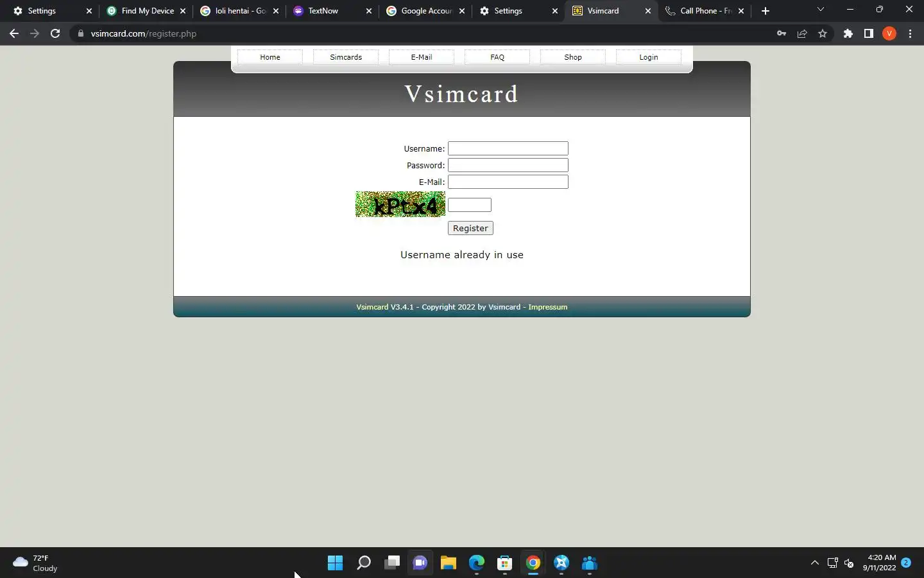Image resolution: width=924 pixels, height=578 pixels.
Task: Open Chrome three-dot menu
Action: coord(910,33)
